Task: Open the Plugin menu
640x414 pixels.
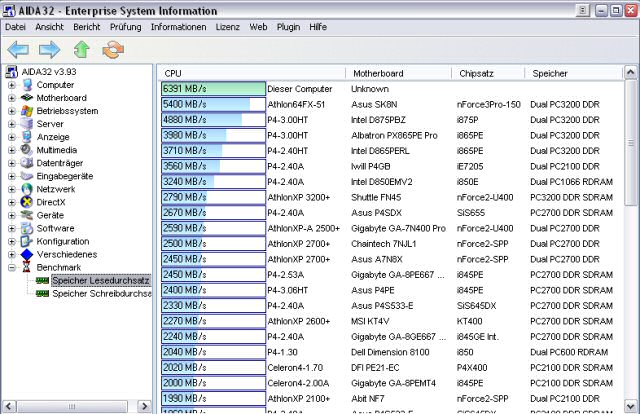Action: coord(288,27)
